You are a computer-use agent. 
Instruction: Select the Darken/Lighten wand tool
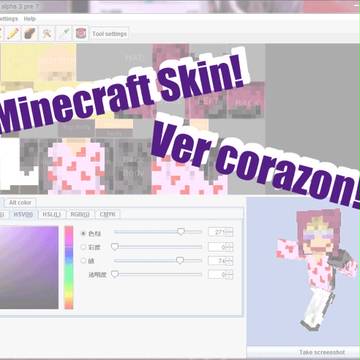(47, 34)
